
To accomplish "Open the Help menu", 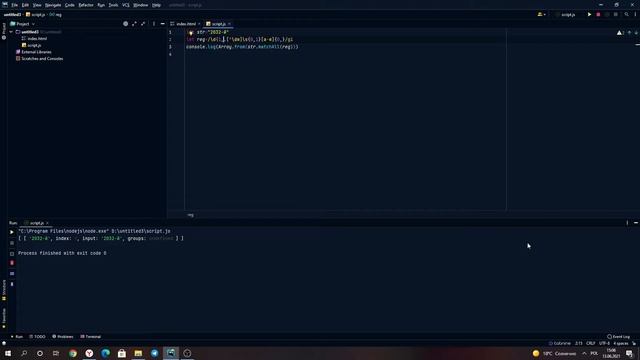I will coord(156,5).
